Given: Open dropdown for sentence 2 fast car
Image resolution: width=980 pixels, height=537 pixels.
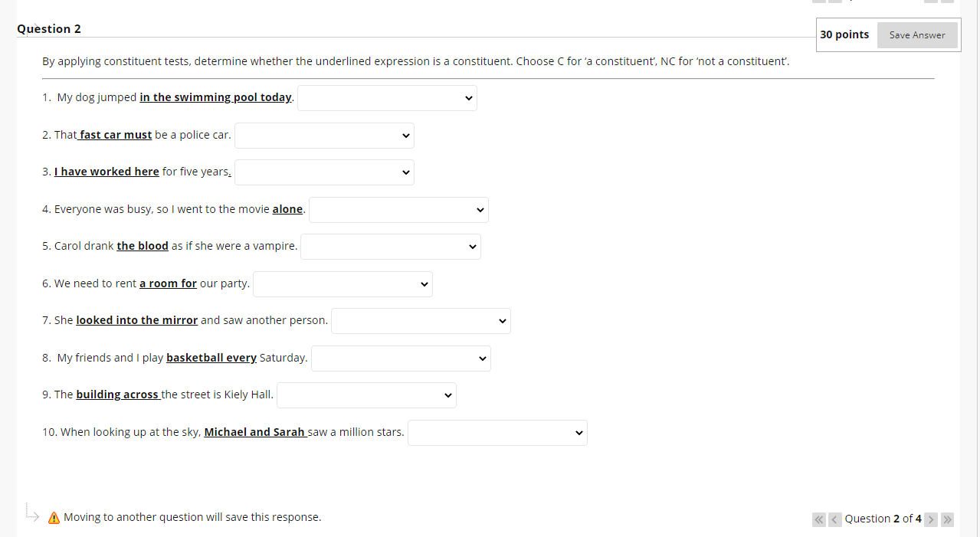Looking at the screenshot, I should click(324, 136).
